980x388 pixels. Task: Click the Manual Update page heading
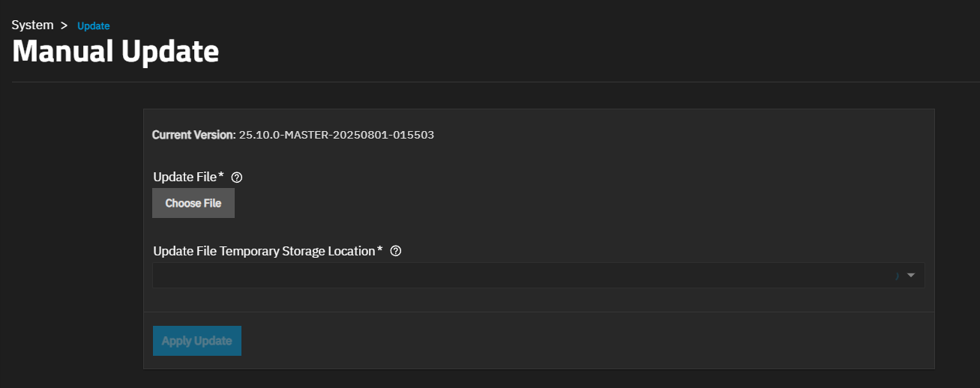[115, 52]
